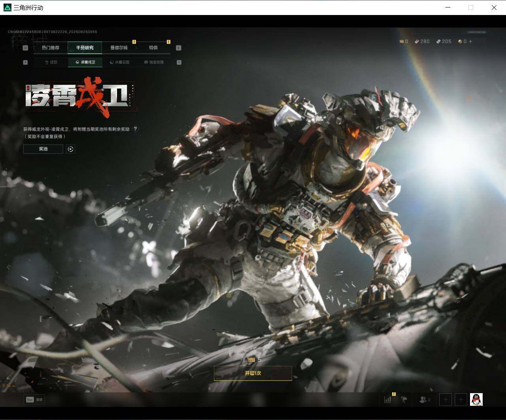Click the key hint left of the sub-tabs row
This screenshot has width=506, height=420.
pyautogui.click(x=25, y=62)
